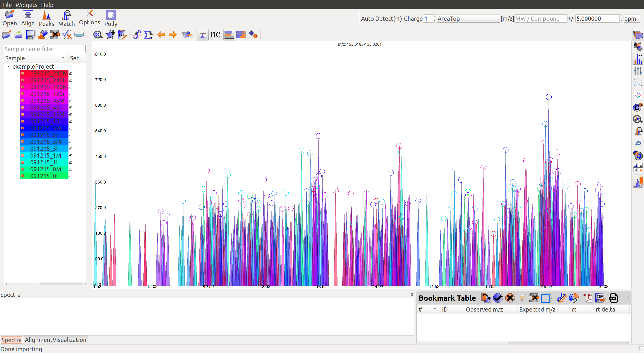The width and height of the screenshot is (644, 353).
Task: Click the Expected m/z column header
Action: tap(544, 309)
